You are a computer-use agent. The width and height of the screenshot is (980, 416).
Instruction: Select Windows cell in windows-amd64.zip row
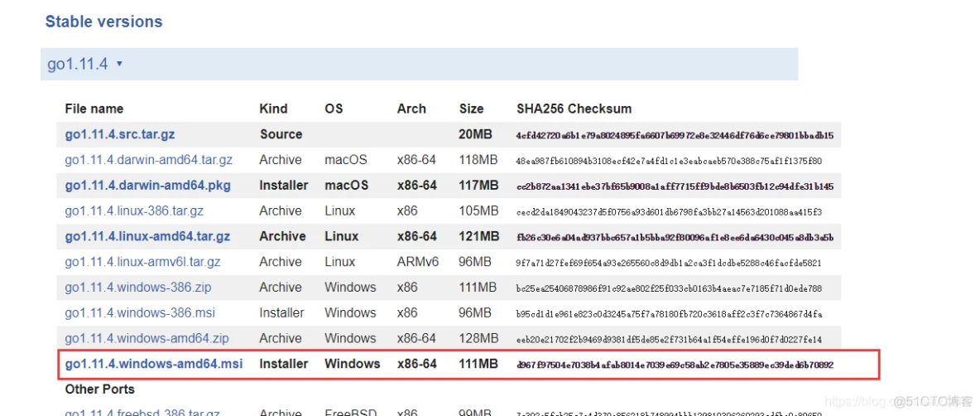coord(350,338)
